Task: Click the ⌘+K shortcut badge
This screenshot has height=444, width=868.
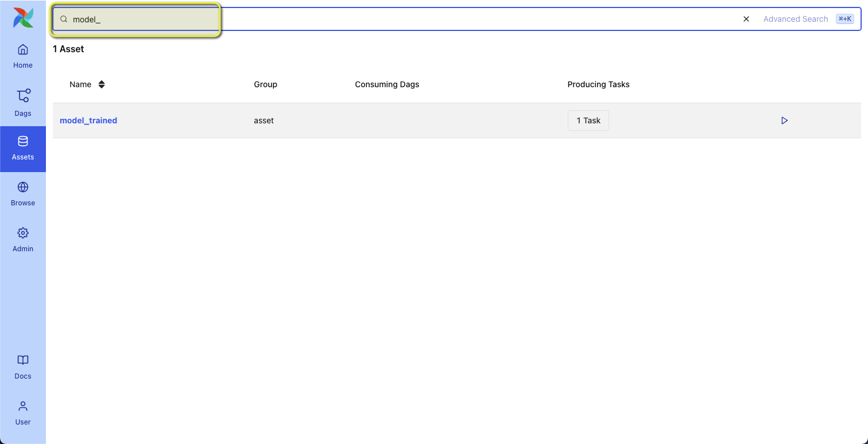Action: point(845,19)
